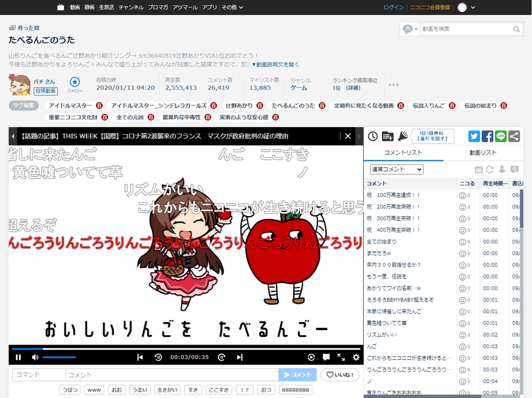Click the コメント input field
The height and width of the screenshot is (398, 532).
pos(172,374)
